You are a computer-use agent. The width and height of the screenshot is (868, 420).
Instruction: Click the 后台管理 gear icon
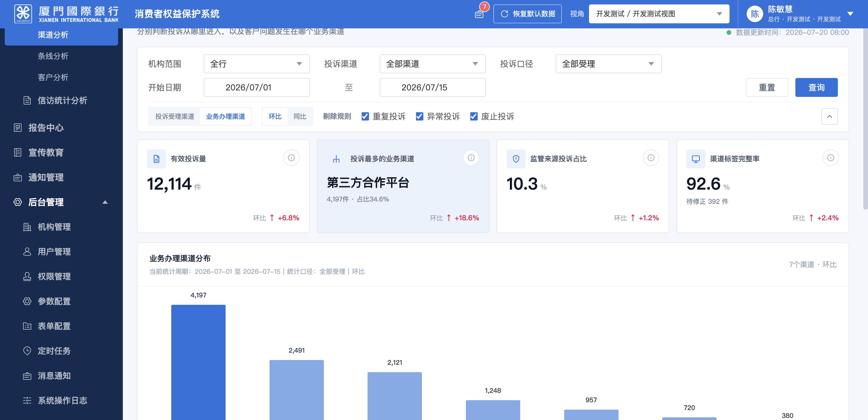point(17,202)
